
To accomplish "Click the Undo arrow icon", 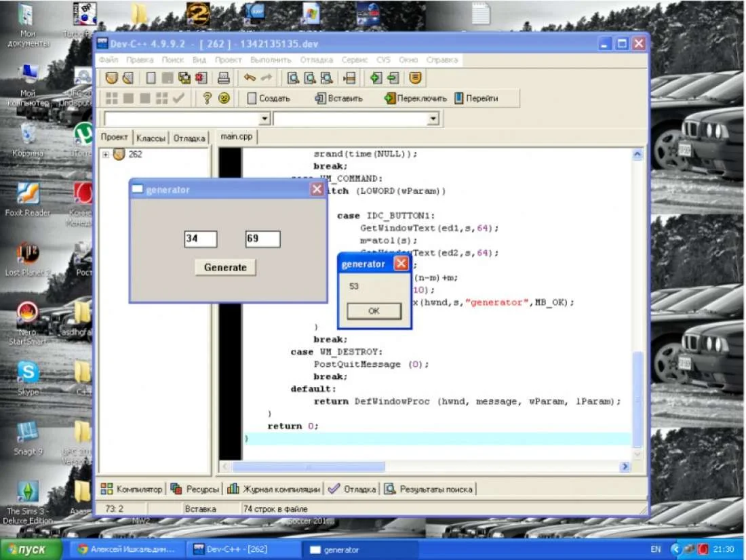I will (x=250, y=78).
